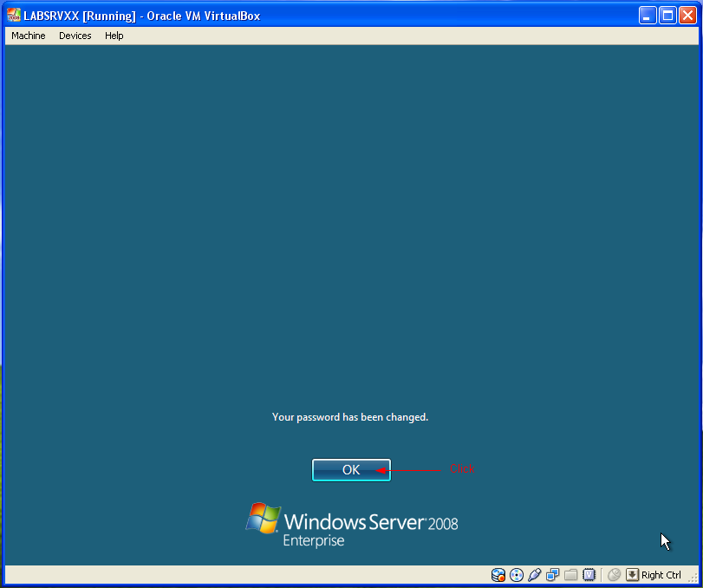This screenshot has width=703, height=588.
Task: Click the CD/DVD optical drive icon
Action: click(517, 575)
